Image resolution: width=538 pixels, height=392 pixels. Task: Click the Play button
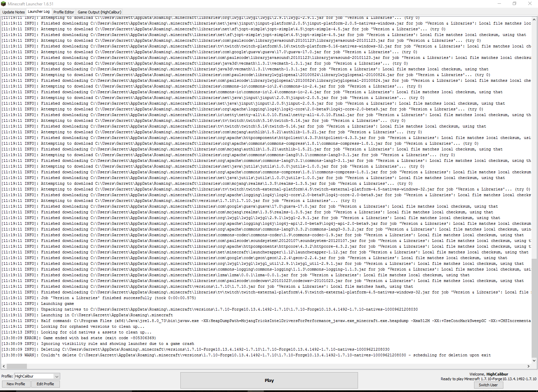269,380
